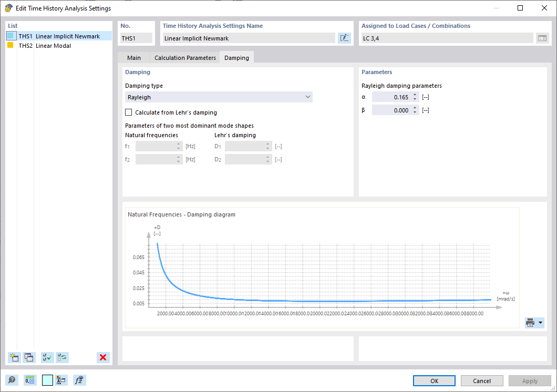Viewport: 557px width, 392px height.
Task: Click the blue color swatch of THS1
Action: click(11, 36)
